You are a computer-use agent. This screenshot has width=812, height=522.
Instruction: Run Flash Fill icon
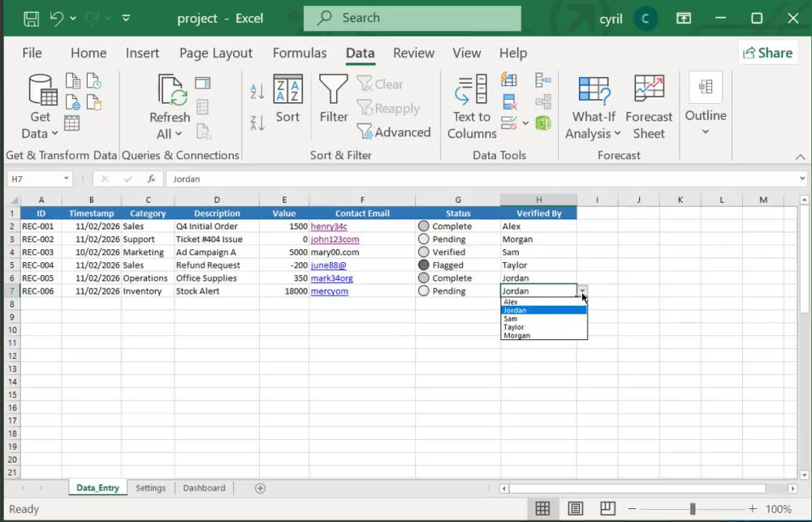(x=509, y=80)
